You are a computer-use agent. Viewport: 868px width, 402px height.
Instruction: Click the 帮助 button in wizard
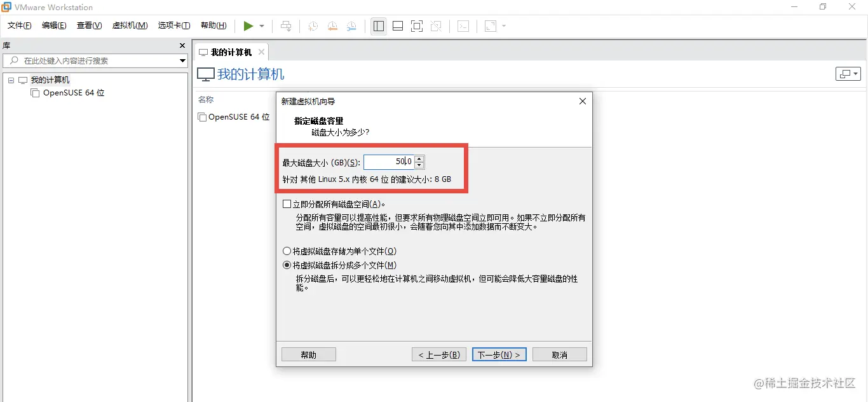click(x=309, y=354)
